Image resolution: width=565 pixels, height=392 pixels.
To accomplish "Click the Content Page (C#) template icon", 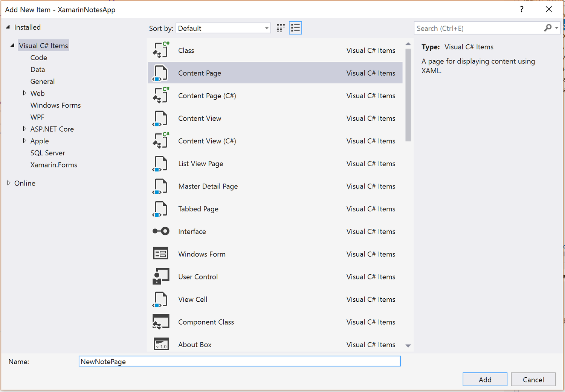I will [161, 95].
